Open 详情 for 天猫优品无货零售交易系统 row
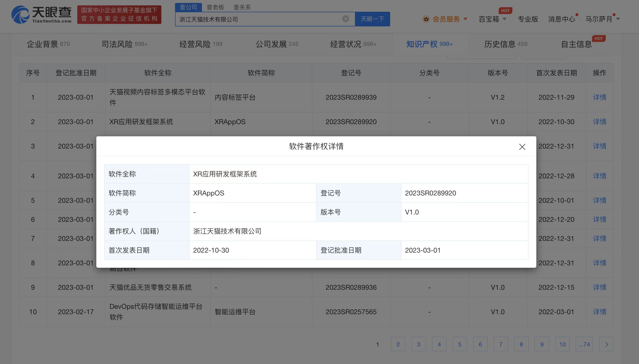 click(x=599, y=288)
